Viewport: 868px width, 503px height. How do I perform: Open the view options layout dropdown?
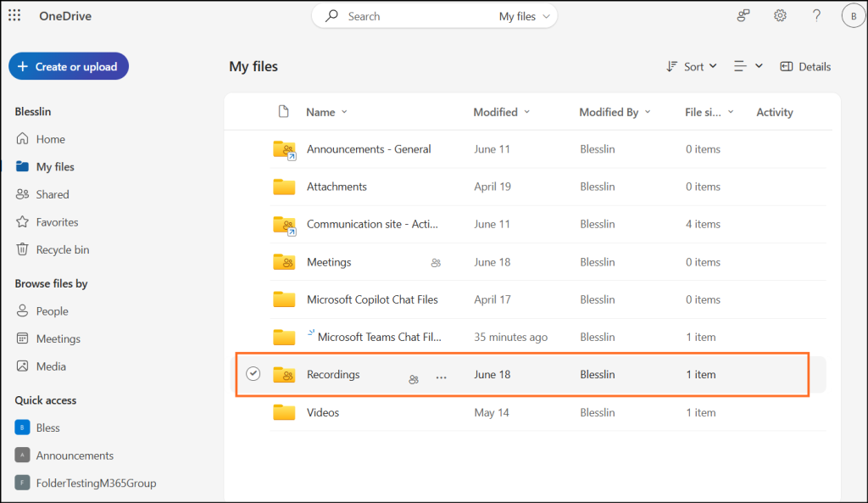click(748, 66)
